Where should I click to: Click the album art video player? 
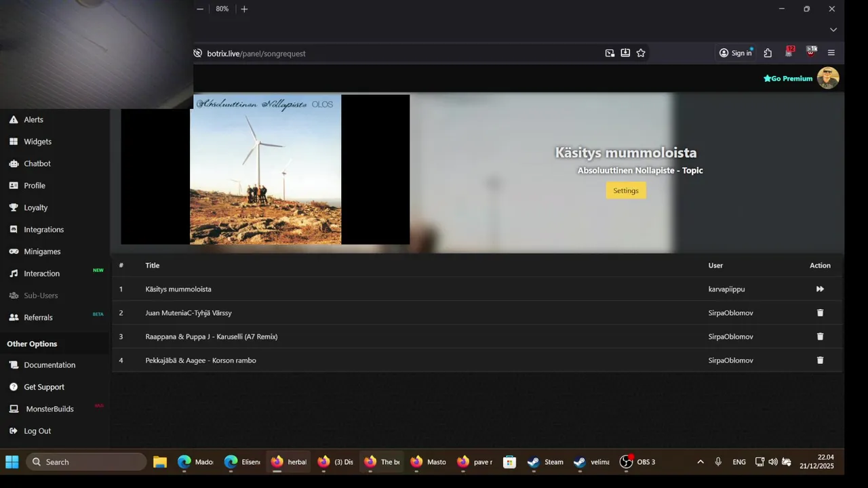pyautogui.click(x=265, y=169)
